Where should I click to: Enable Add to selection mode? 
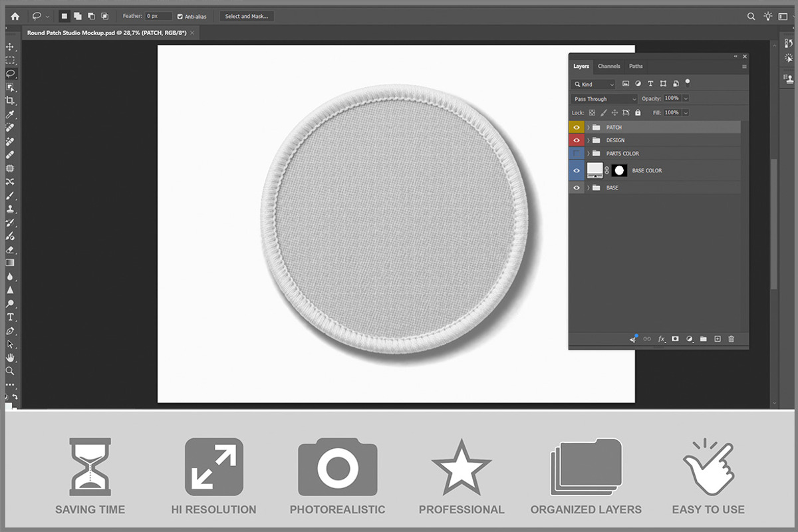point(77,16)
